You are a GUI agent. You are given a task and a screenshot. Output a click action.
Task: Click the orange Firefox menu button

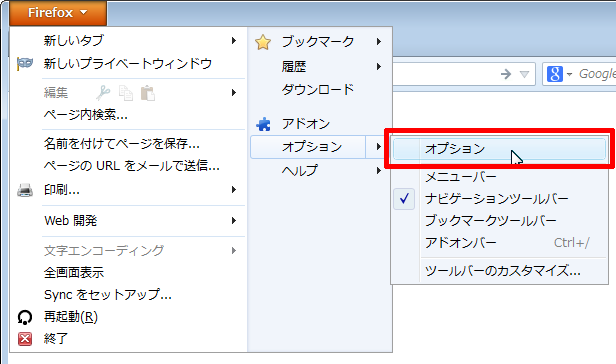pyautogui.click(x=58, y=13)
